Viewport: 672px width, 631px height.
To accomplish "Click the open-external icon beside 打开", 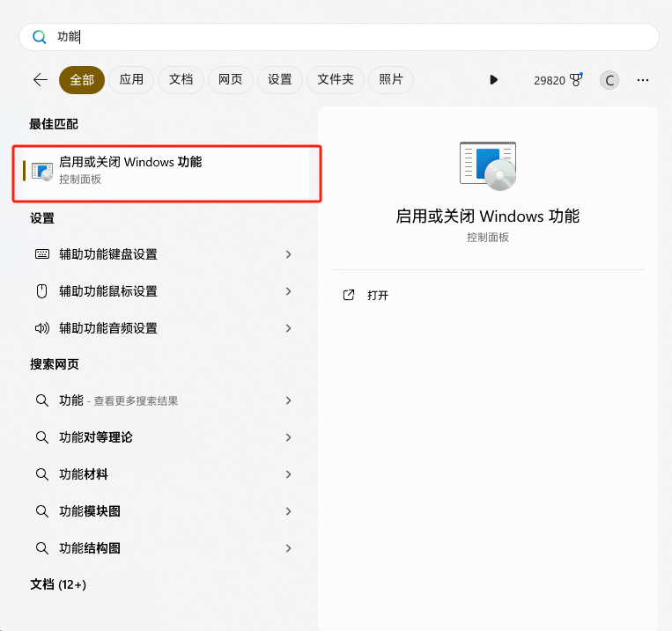I will (349, 295).
